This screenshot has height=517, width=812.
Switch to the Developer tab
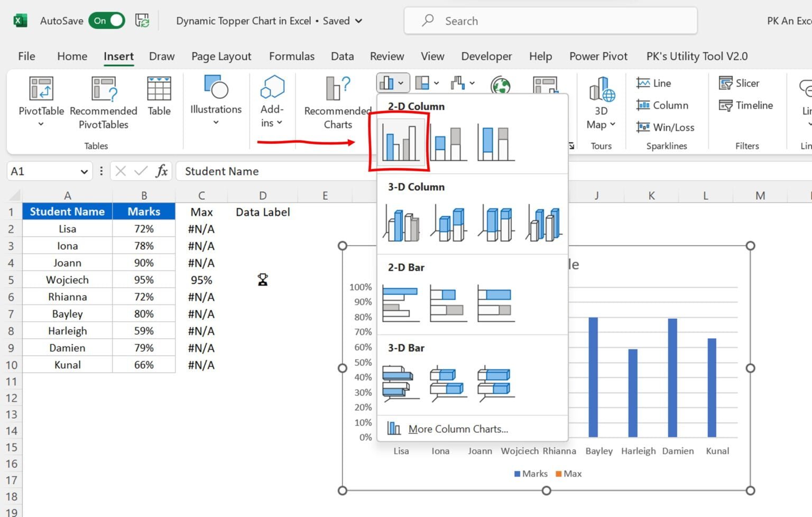(486, 56)
